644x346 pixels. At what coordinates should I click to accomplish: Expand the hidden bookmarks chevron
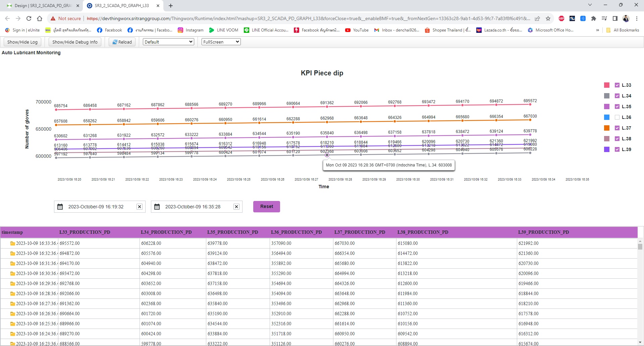[x=597, y=30]
